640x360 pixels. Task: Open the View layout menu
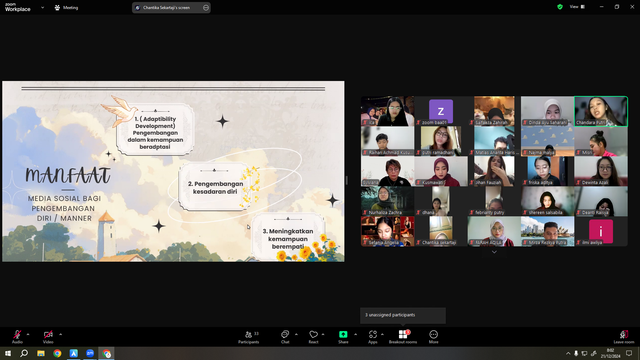(577, 7)
